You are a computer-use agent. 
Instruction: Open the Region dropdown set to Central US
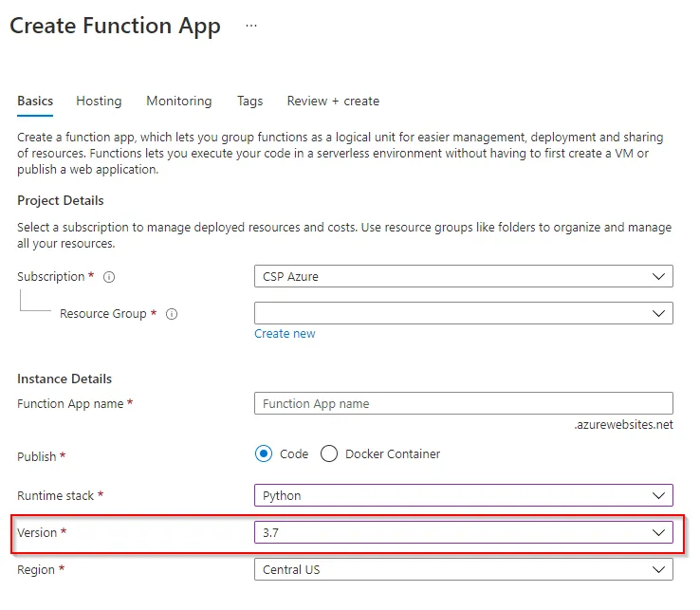pos(463,569)
